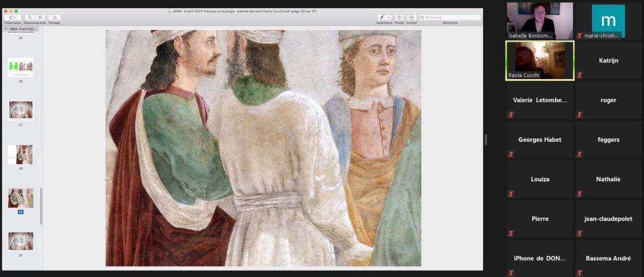
Task: Select Paola Cocchi's video tile
Action: pyautogui.click(x=540, y=60)
